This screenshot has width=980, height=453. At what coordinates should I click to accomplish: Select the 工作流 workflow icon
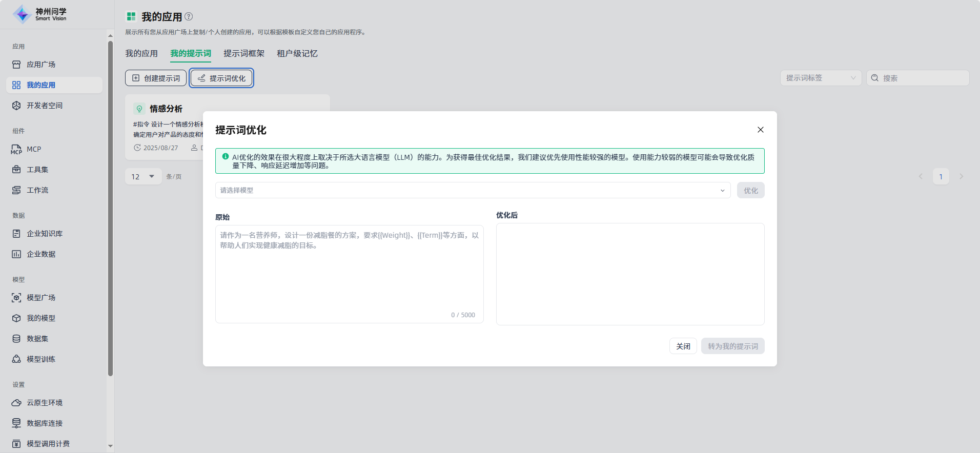tap(16, 190)
